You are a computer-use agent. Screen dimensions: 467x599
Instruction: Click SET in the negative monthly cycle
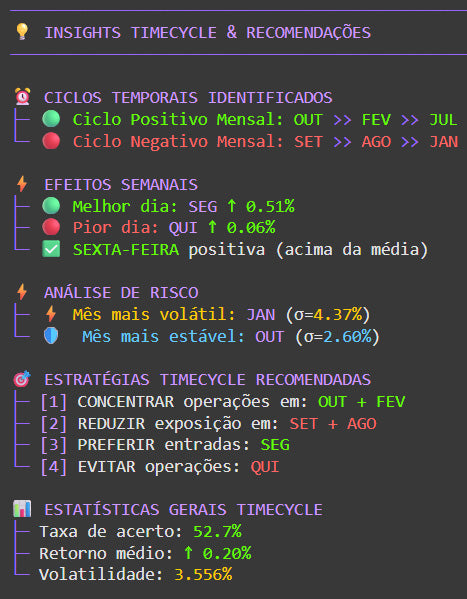point(308,142)
